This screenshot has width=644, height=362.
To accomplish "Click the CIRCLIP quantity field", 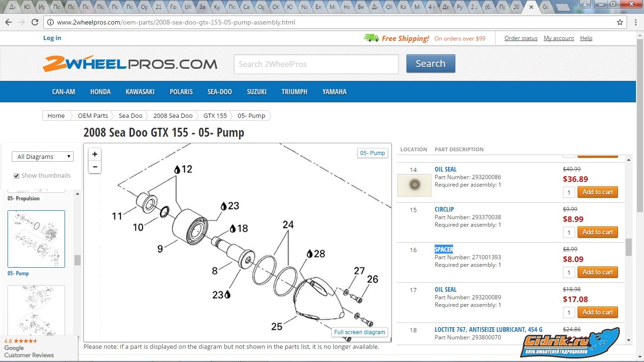I will pyautogui.click(x=569, y=232).
